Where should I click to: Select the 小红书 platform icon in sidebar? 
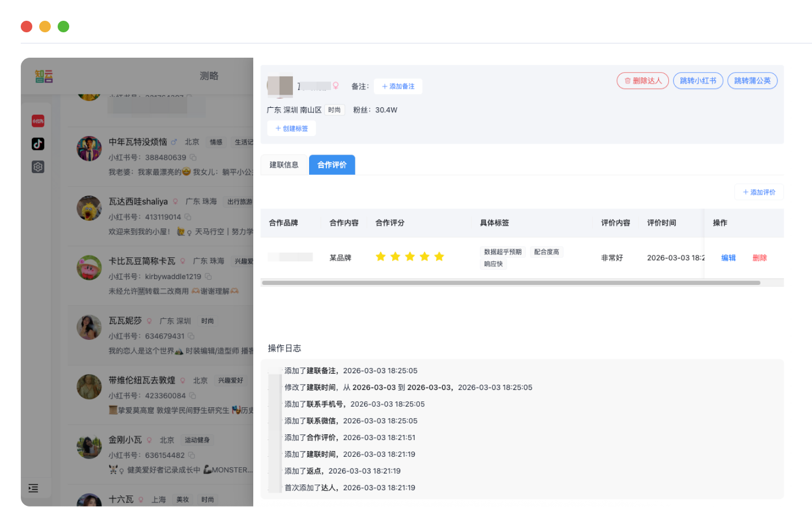[x=38, y=121]
